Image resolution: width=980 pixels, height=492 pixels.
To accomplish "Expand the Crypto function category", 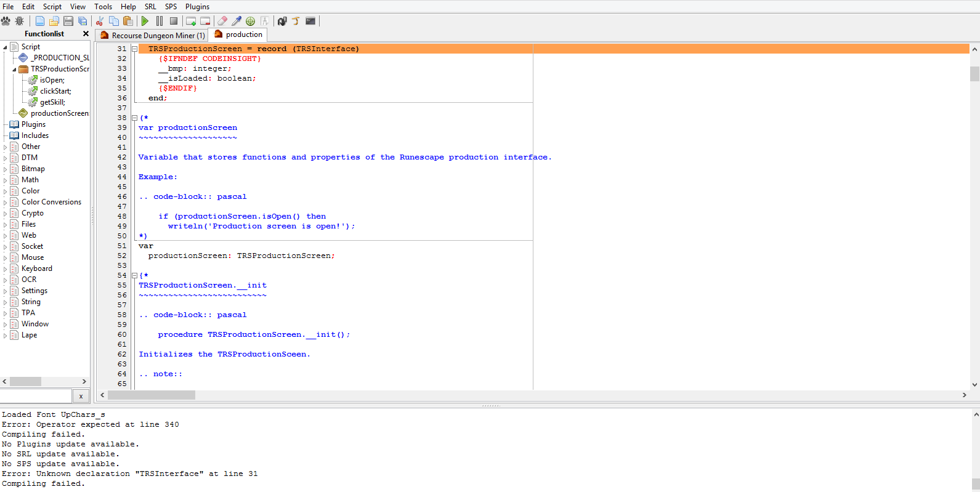I will coord(6,214).
